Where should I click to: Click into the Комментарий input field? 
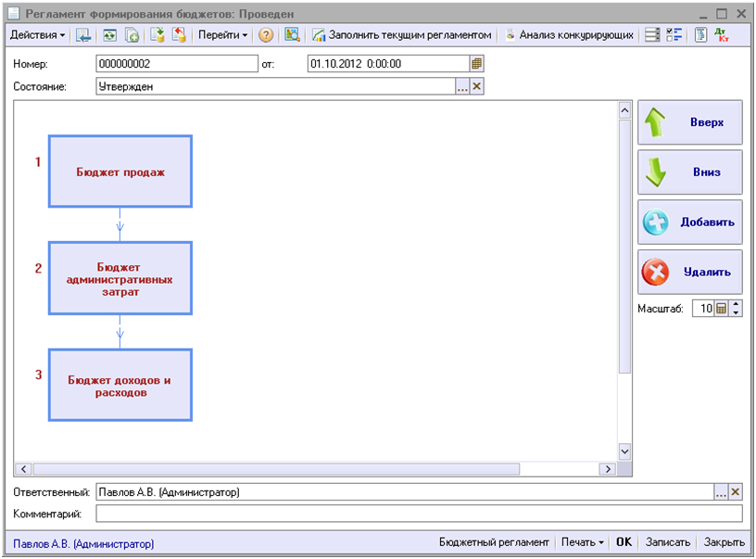click(419, 514)
